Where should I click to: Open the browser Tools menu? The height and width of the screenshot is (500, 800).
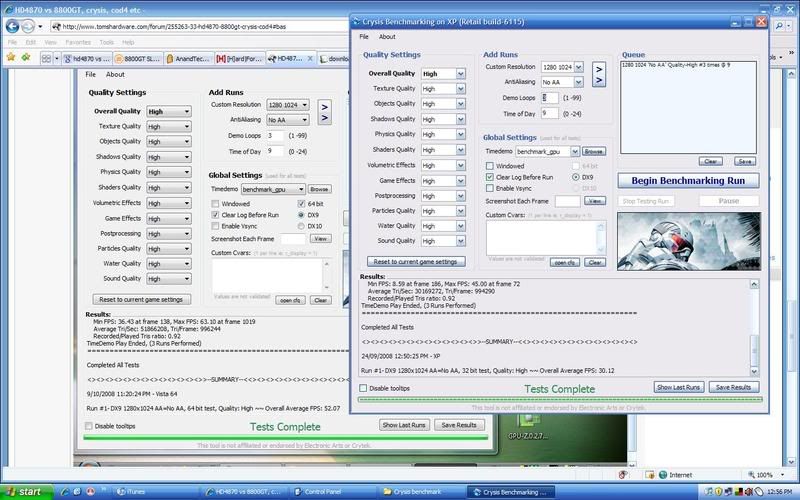(x=107, y=42)
